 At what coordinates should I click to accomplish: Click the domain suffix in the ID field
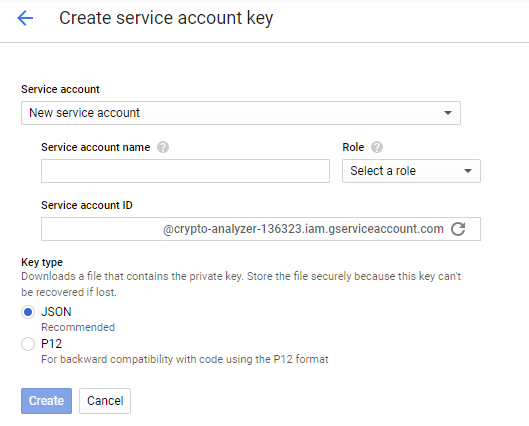click(x=303, y=229)
